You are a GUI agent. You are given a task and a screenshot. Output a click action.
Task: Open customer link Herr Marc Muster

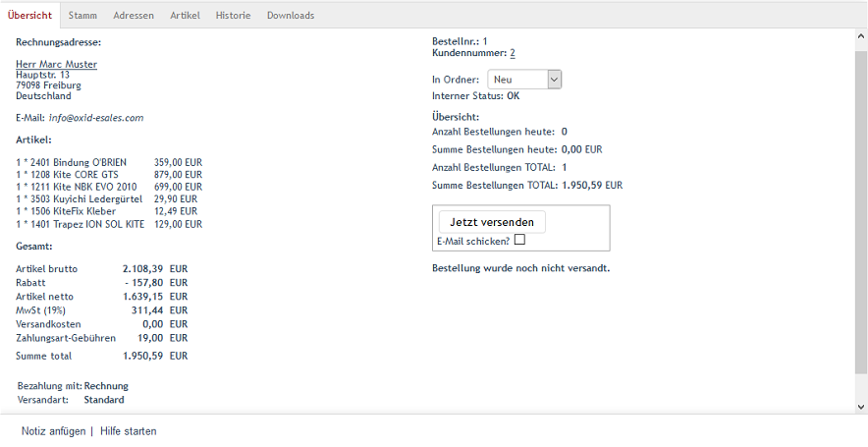56,65
